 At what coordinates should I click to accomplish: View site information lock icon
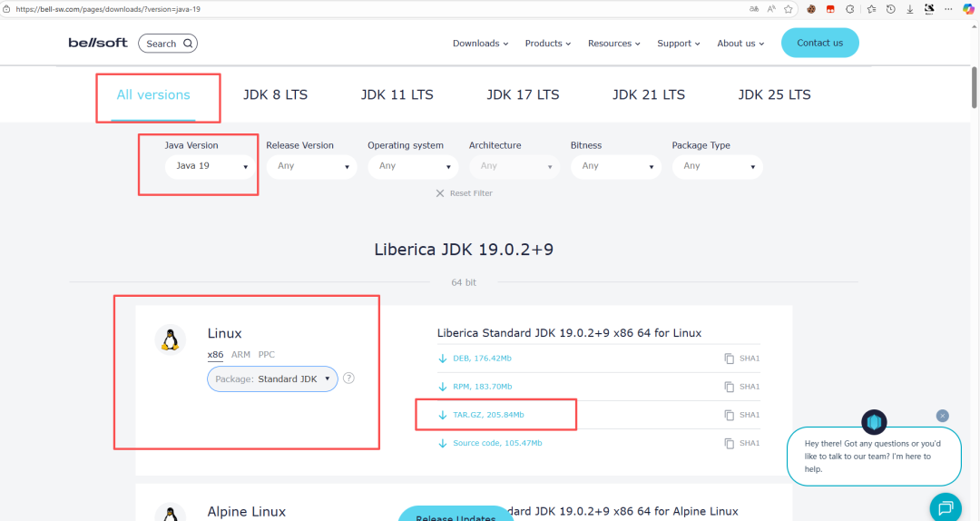click(6, 9)
